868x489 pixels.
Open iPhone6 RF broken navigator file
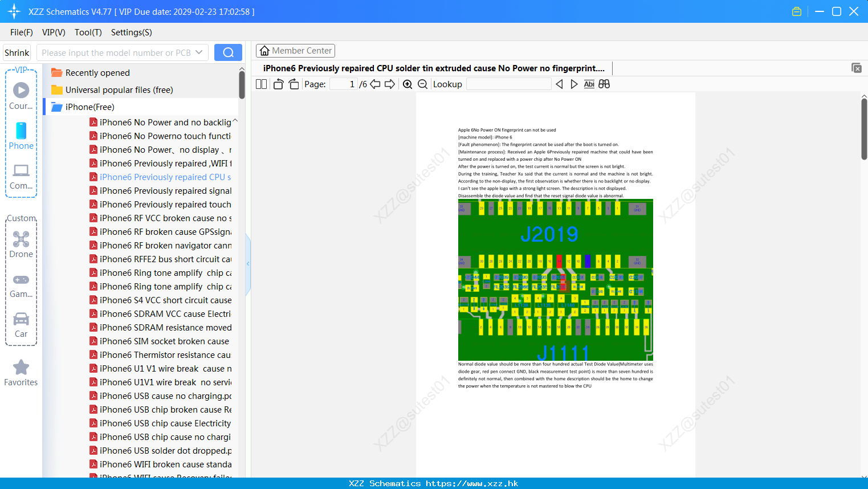pos(160,246)
